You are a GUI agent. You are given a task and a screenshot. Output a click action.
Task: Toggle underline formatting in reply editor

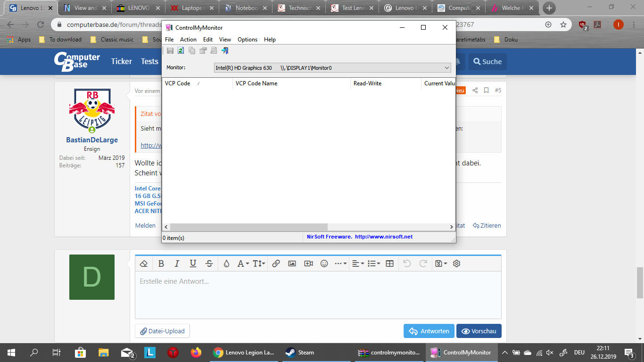pyautogui.click(x=193, y=263)
